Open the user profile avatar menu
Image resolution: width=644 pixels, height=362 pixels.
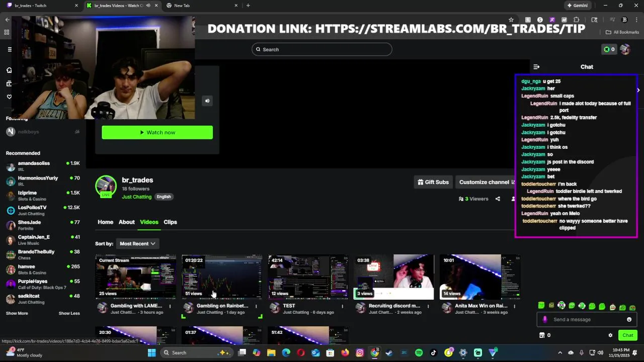(x=625, y=49)
